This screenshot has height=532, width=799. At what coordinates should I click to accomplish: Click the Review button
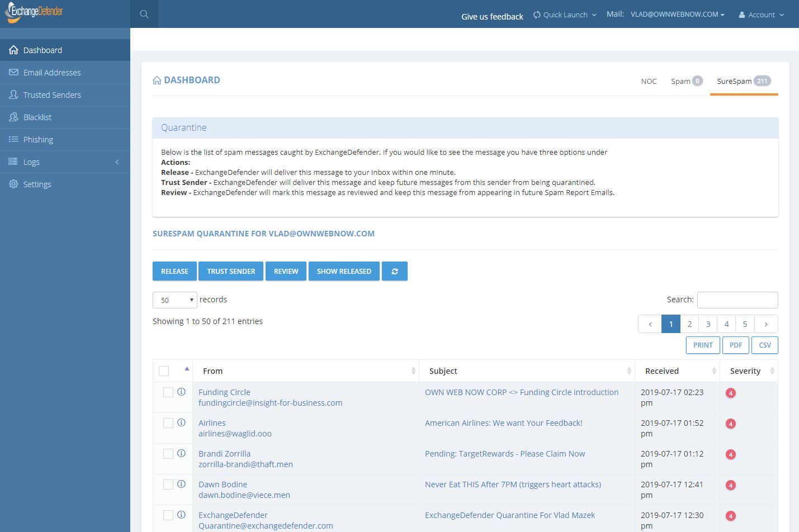286,271
